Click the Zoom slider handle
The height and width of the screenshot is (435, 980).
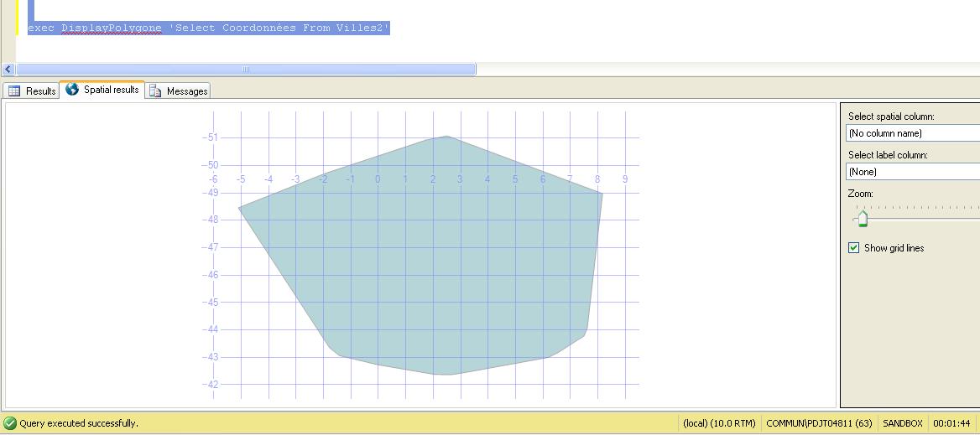tap(863, 220)
